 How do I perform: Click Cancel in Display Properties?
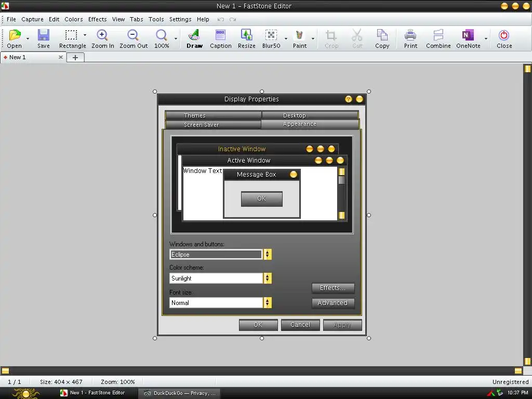(x=300, y=325)
